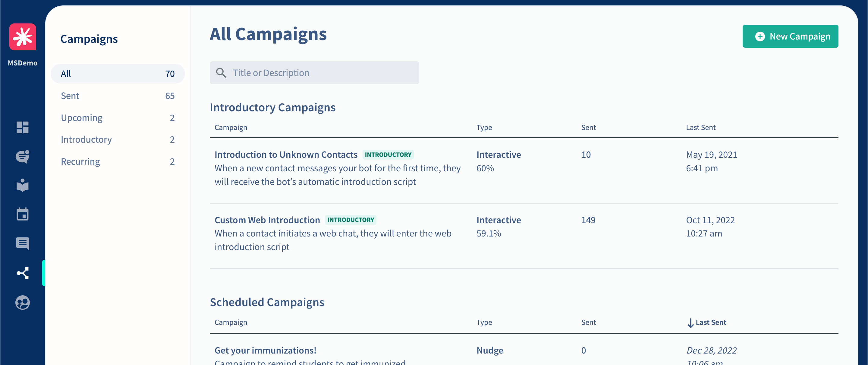Open the message box icon in sidebar

tap(23, 243)
